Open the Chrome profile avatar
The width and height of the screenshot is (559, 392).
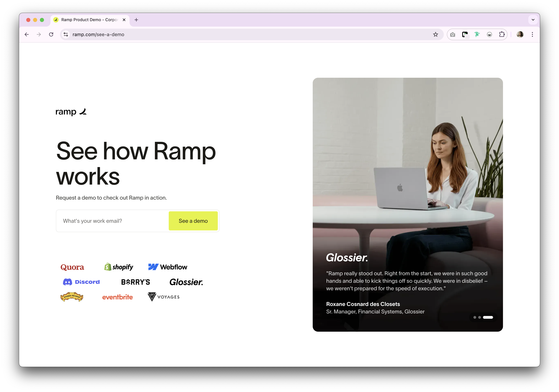[520, 35]
